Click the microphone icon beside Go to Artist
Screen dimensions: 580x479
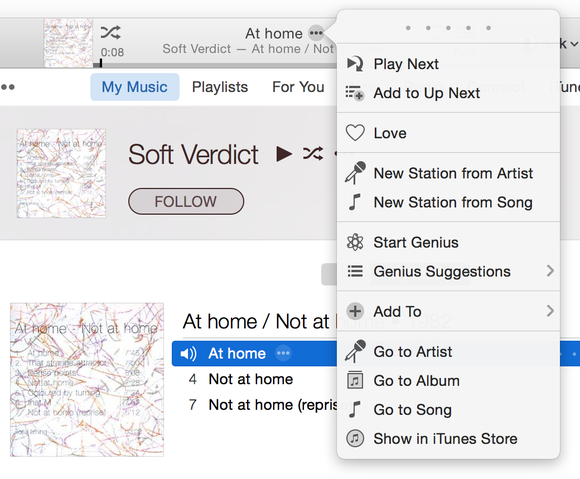[x=355, y=351]
